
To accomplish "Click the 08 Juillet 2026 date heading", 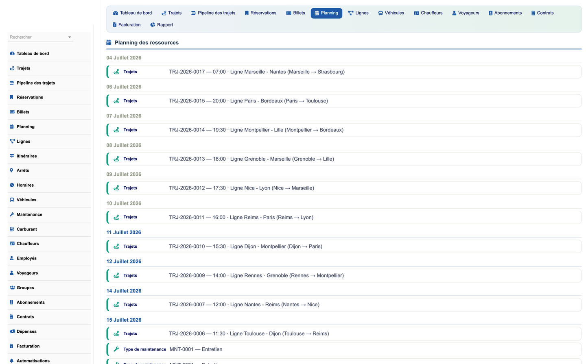I will click(x=124, y=145).
